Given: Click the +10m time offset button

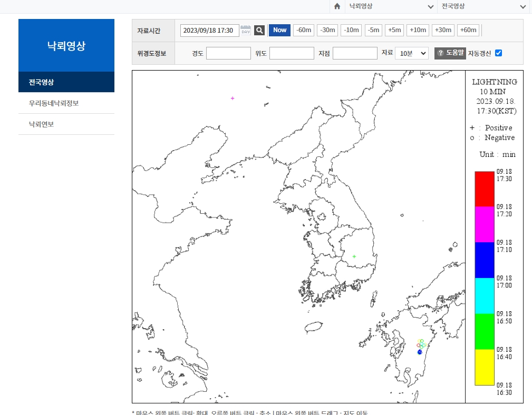Looking at the screenshot, I should (418, 30).
